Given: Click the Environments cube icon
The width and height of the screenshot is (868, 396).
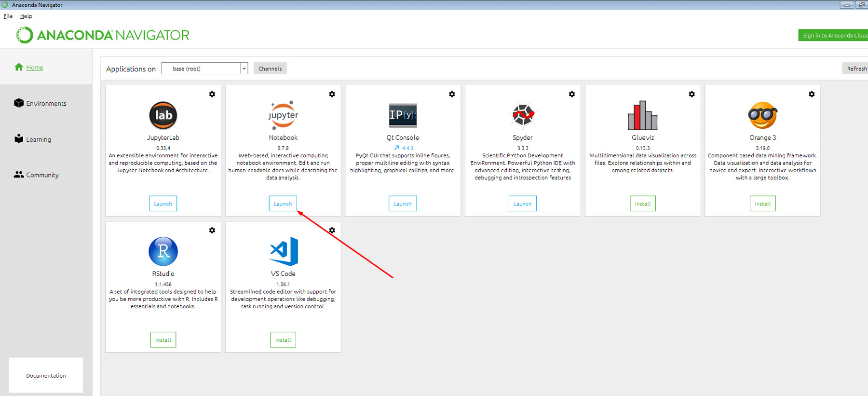Looking at the screenshot, I should coord(19,103).
